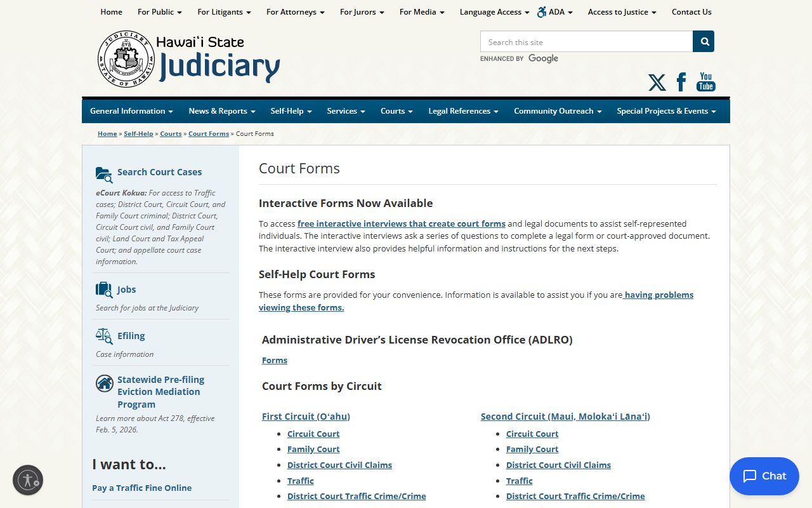Go to Home in top navigation
Image resolution: width=812 pixels, height=508 pixels.
[111, 11]
